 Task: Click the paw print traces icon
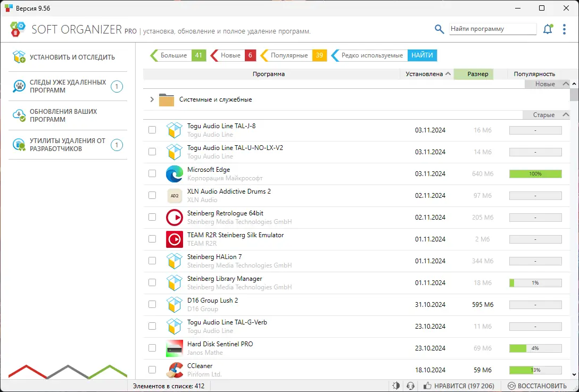point(19,86)
